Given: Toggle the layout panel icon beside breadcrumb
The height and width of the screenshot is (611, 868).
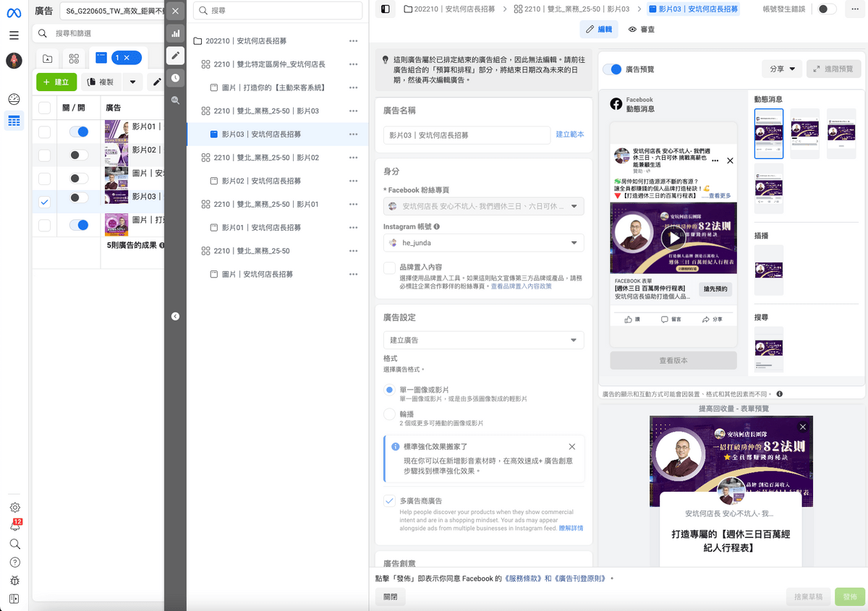Looking at the screenshot, I should [386, 9].
